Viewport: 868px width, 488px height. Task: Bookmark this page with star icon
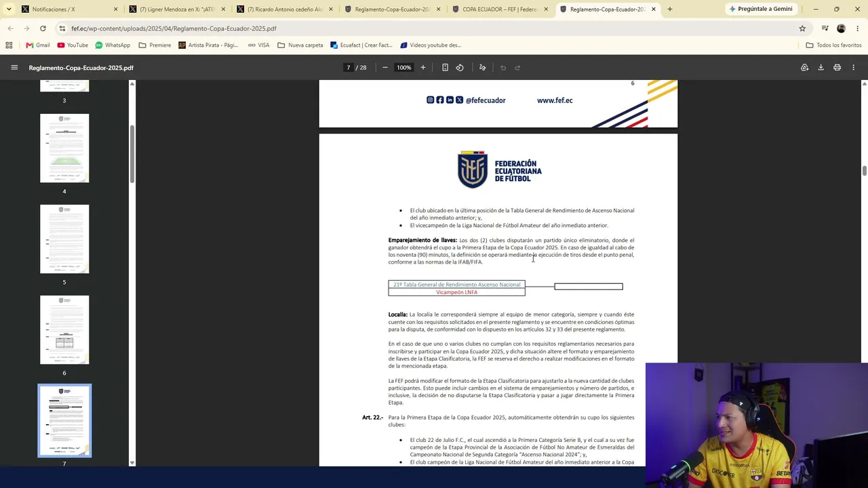pyautogui.click(x=802, y=28)
